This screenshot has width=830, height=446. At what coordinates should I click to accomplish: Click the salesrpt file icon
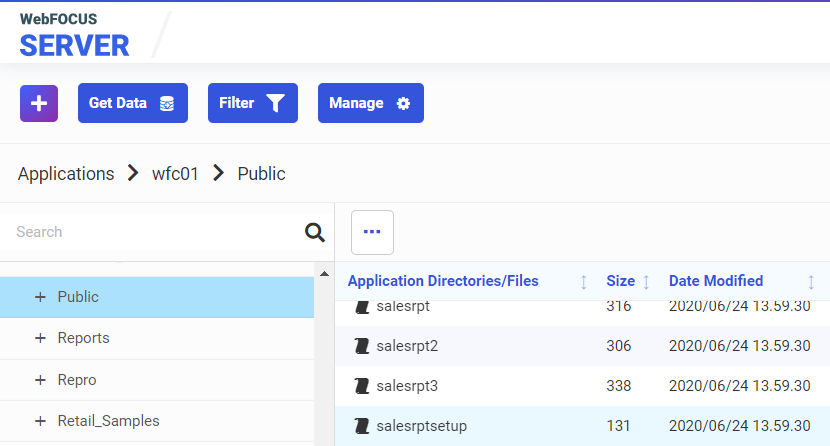[362, 306]
